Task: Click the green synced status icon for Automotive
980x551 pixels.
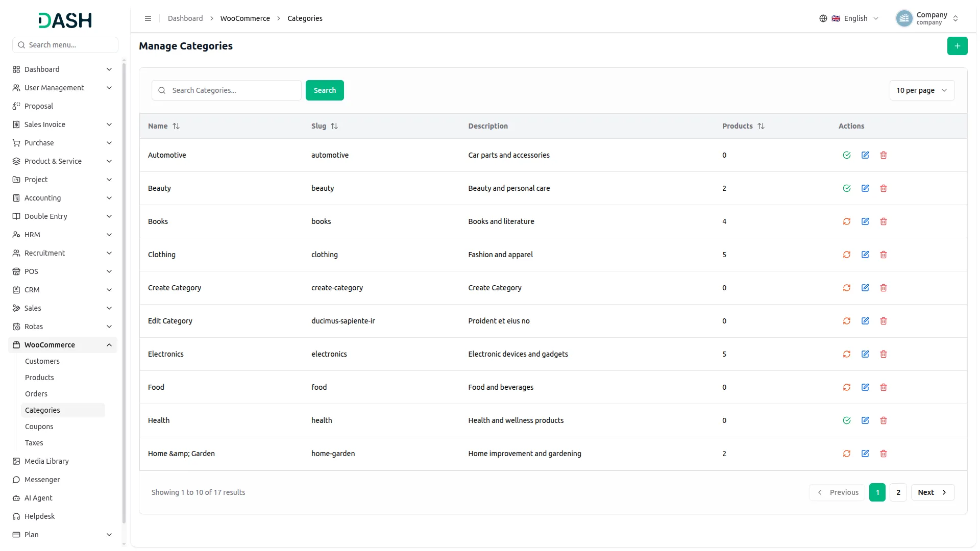Action: 847,155
